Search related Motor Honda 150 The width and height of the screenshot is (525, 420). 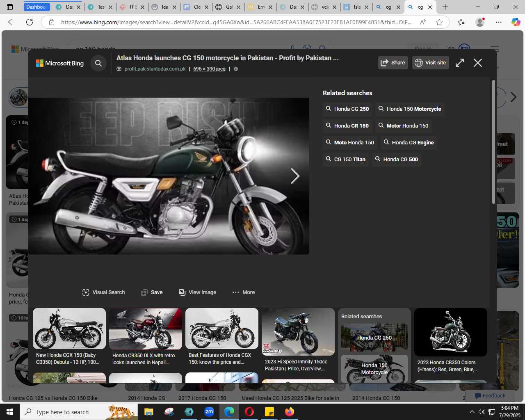tap(403, 126)
